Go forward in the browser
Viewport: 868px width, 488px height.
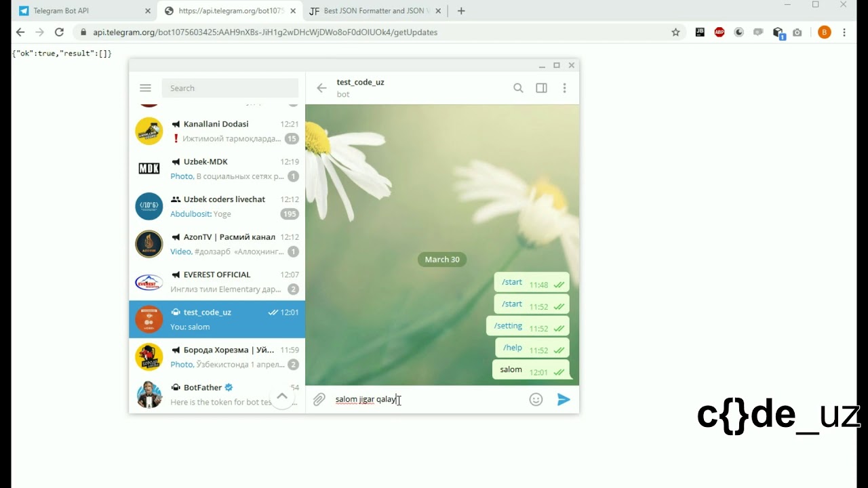coord(39,32)
